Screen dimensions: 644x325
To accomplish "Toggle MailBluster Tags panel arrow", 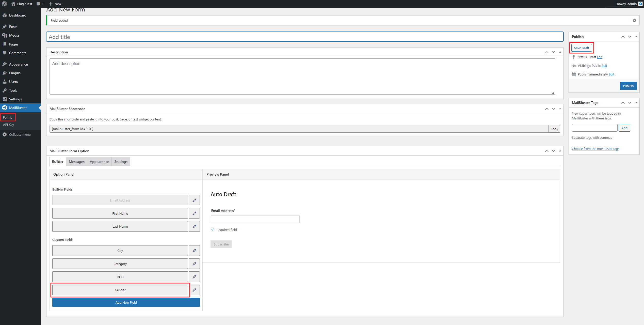I will (x=636, y=103).
